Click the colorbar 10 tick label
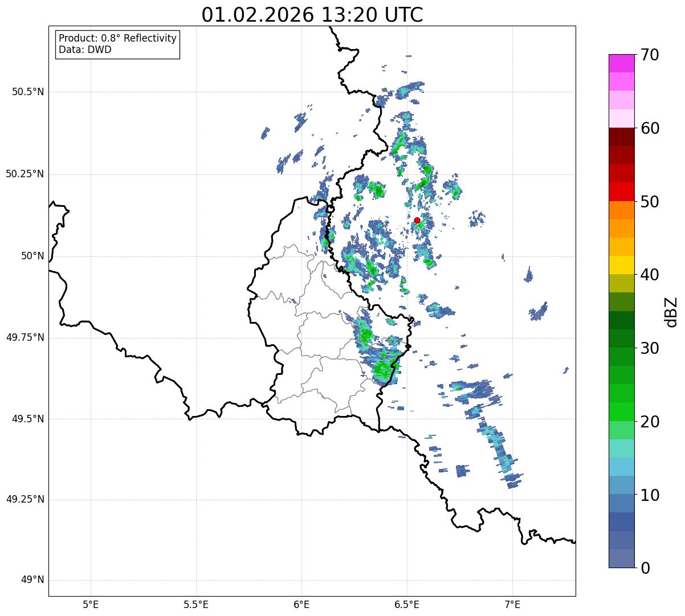The image size is (685, 616). (650, 495)
